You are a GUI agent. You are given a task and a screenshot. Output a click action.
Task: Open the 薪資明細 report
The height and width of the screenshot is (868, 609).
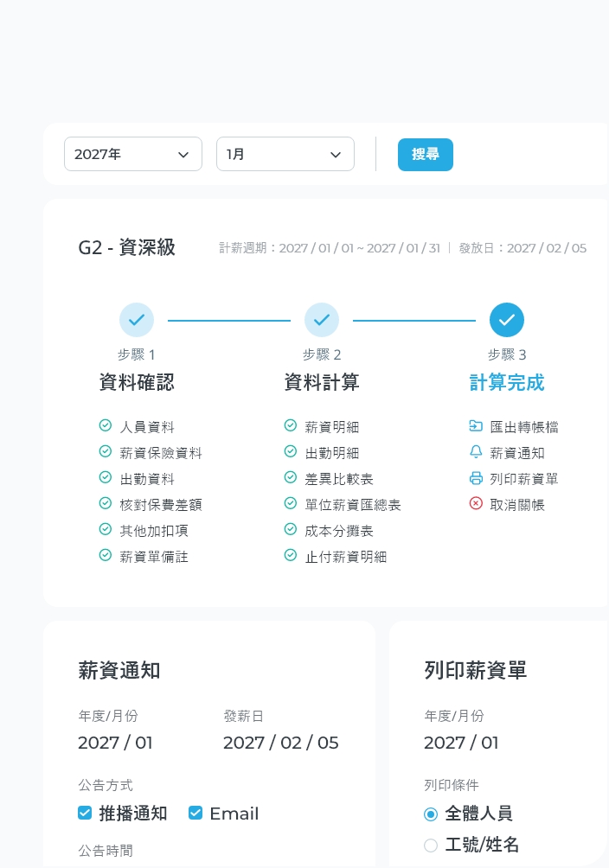[x=332, y=427]
